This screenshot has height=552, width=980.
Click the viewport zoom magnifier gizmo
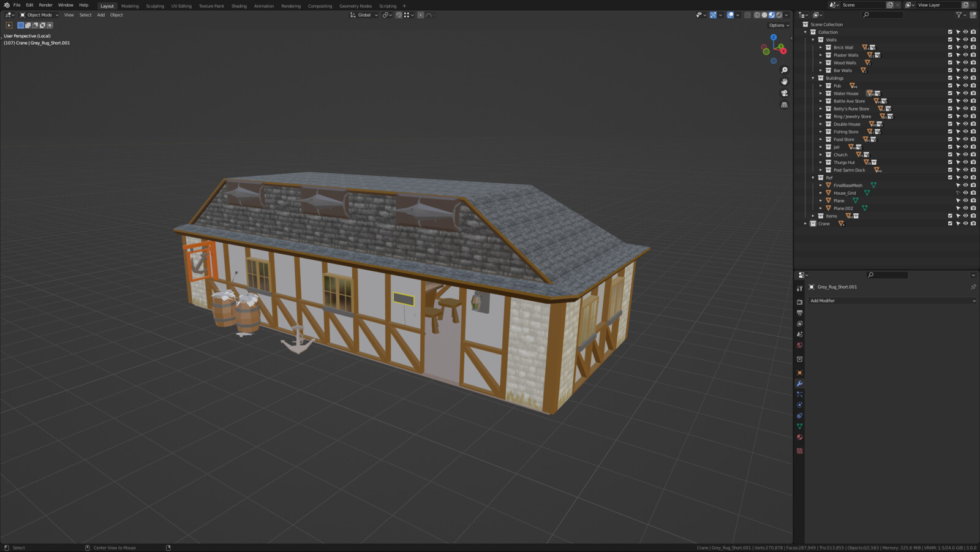pyautogui.click(x=784, y=70)
